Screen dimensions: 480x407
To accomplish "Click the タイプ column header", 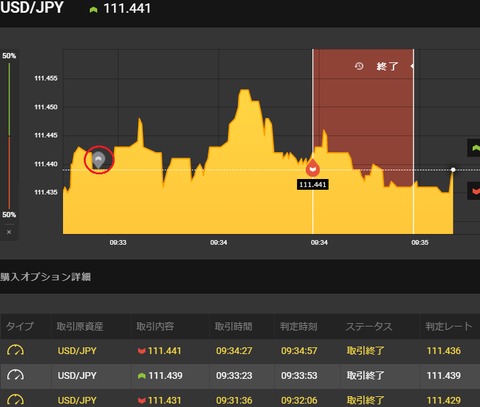I will [x=20, y=326].
